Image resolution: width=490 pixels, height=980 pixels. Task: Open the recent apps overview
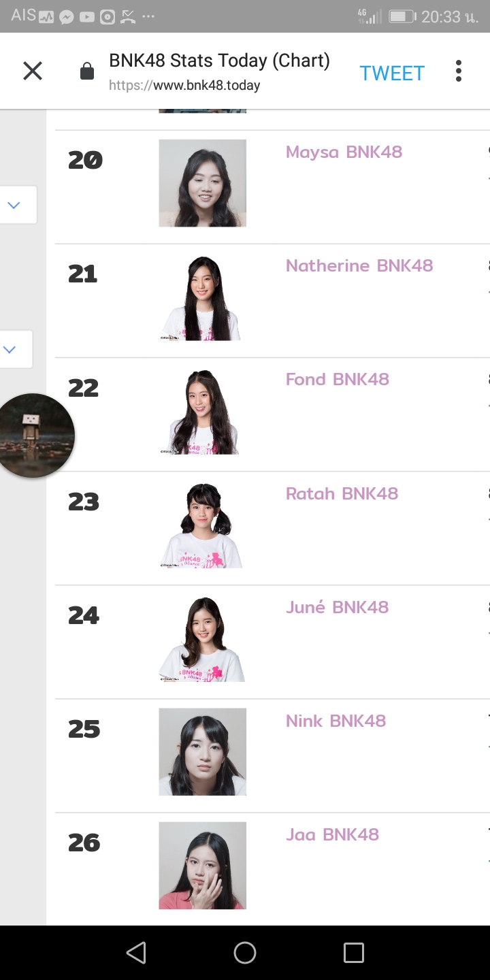[353, 953]
